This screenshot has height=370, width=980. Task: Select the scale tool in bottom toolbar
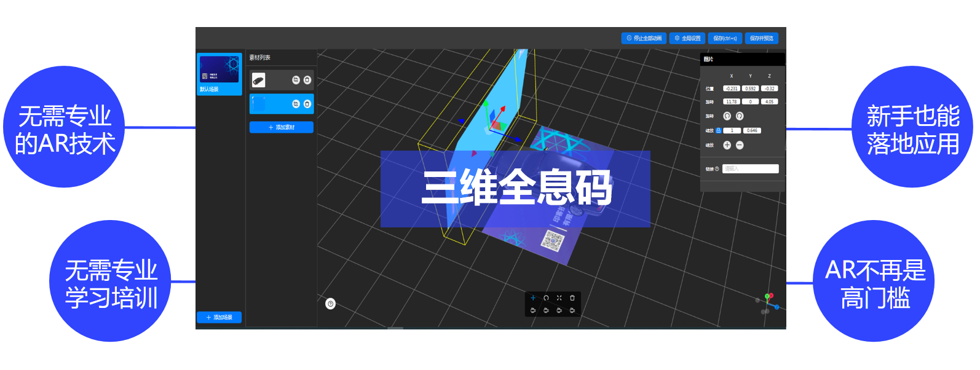pos(559,298)
